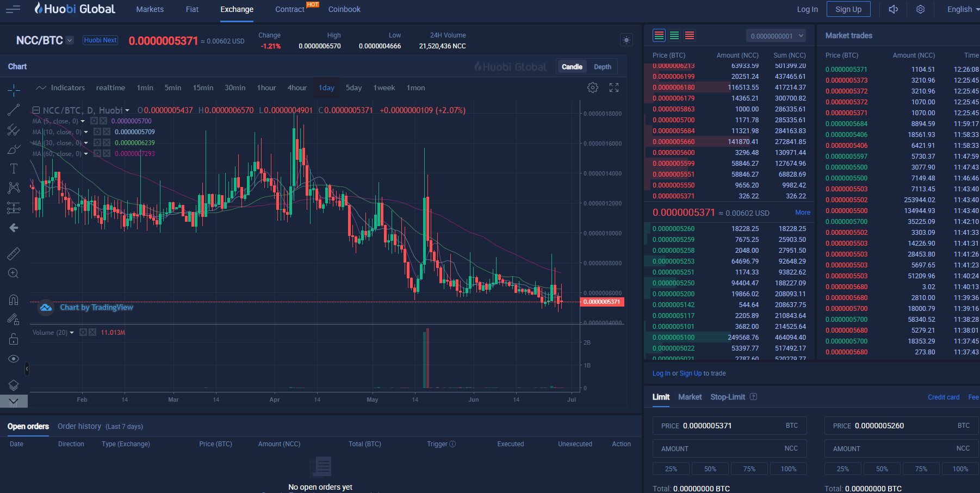
Task: Select the text annotation tool
Action: click(14, 169)
